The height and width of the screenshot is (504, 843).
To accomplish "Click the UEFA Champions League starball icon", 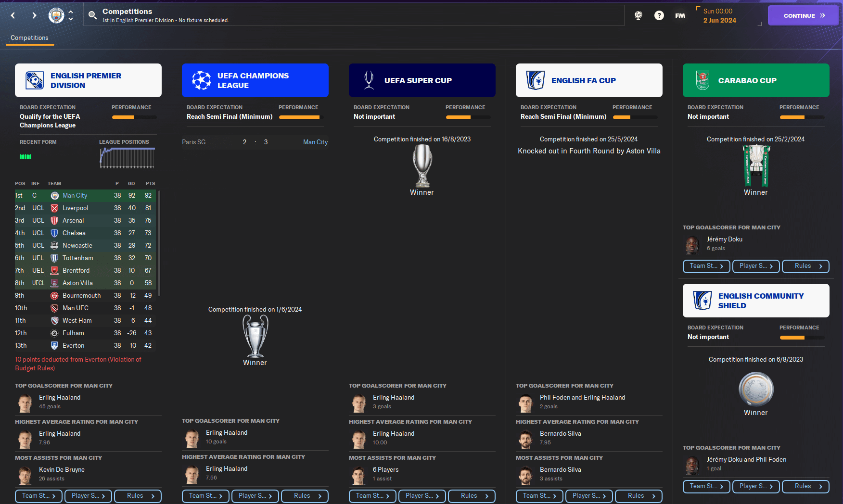I will (x=201, y=80).
